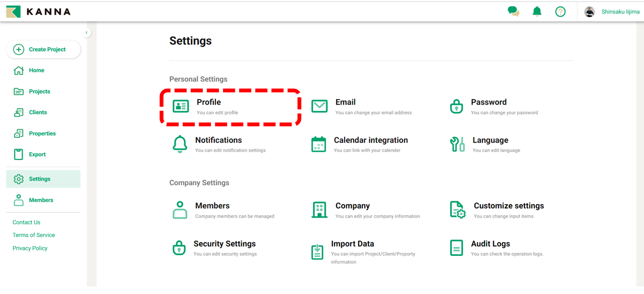Image resolution: width=644 pixels, height=294 pixels.
Task: Open the help question mark icon
Action: coord(560,11)
